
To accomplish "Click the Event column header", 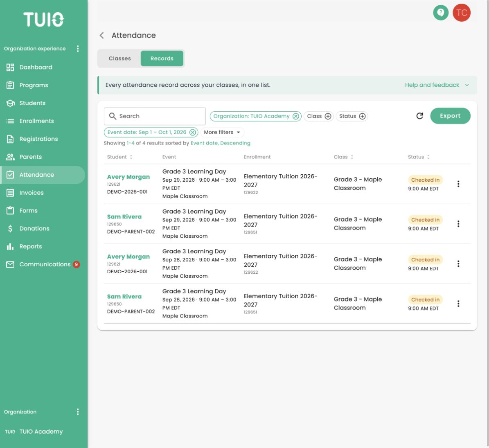I will pos(169,157).
